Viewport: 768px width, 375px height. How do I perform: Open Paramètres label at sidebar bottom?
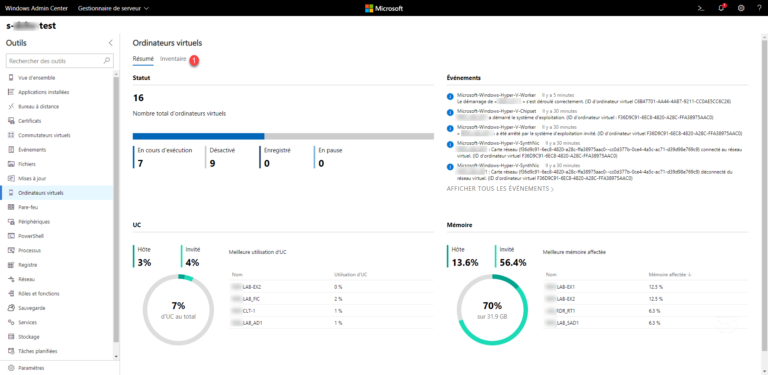pos(31,368)
